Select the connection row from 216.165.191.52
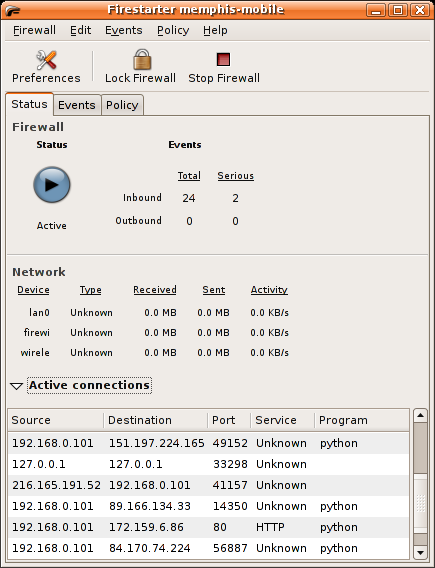435x568 pixels. coord(208,485)
